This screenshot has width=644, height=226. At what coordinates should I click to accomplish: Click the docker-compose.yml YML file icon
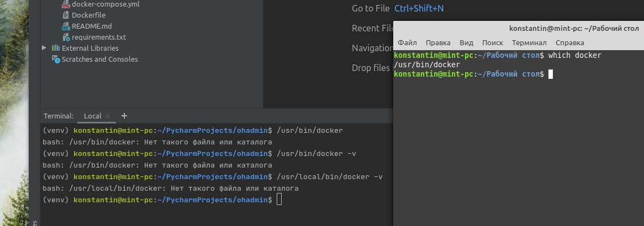66,4
